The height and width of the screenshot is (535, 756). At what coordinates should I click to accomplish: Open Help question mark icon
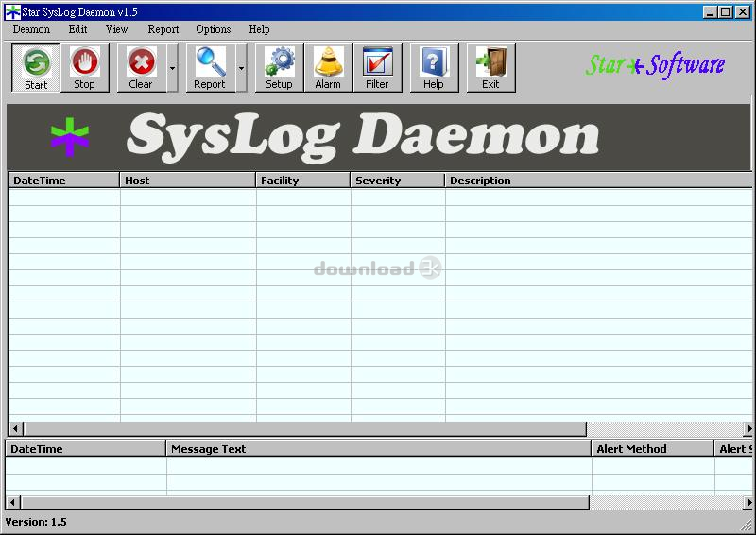pos(433,68)
